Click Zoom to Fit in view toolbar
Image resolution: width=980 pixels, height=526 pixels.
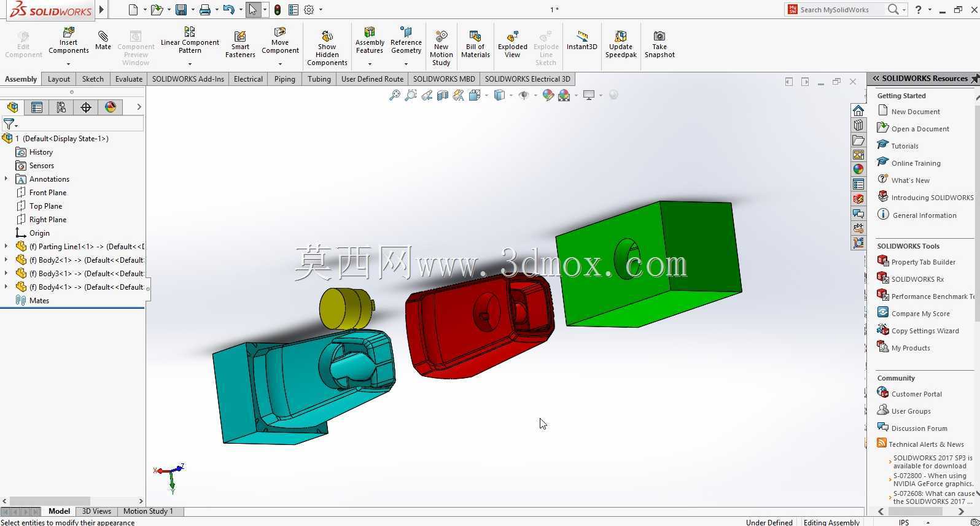(x=395, y=95)
